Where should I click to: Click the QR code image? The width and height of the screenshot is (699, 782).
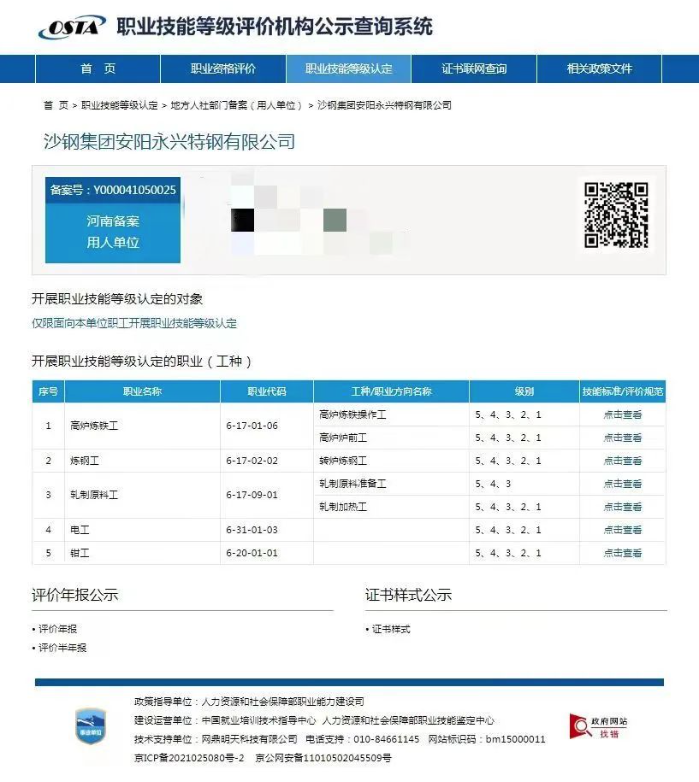point(616,214)
